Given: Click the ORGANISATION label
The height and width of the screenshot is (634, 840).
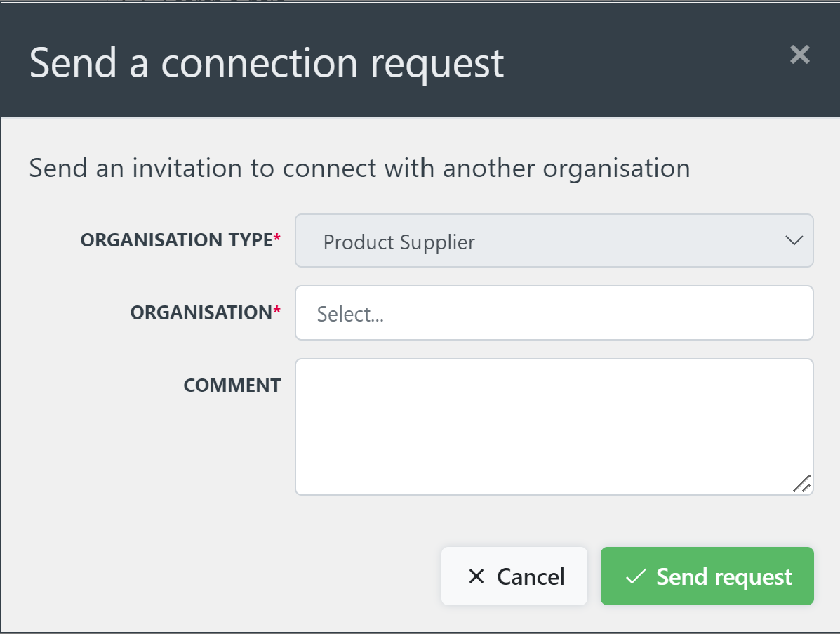Looking at the screenshot, I should (x=201, y=312).
